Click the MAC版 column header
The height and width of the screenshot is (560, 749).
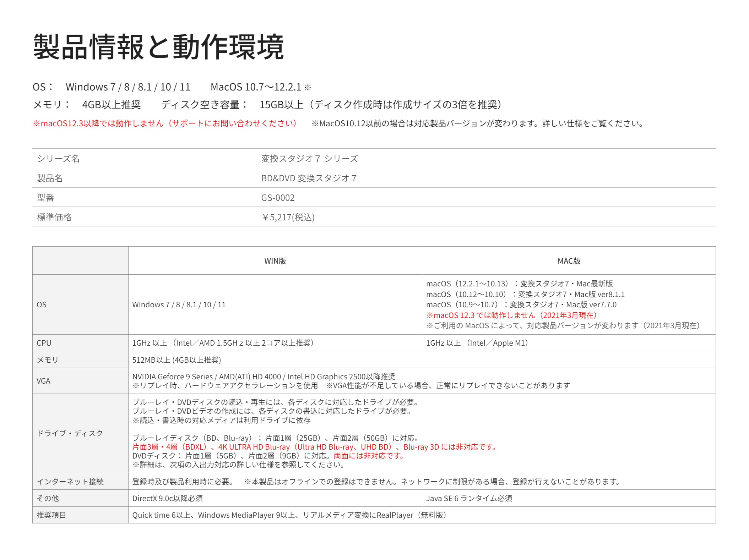(569, 261)
